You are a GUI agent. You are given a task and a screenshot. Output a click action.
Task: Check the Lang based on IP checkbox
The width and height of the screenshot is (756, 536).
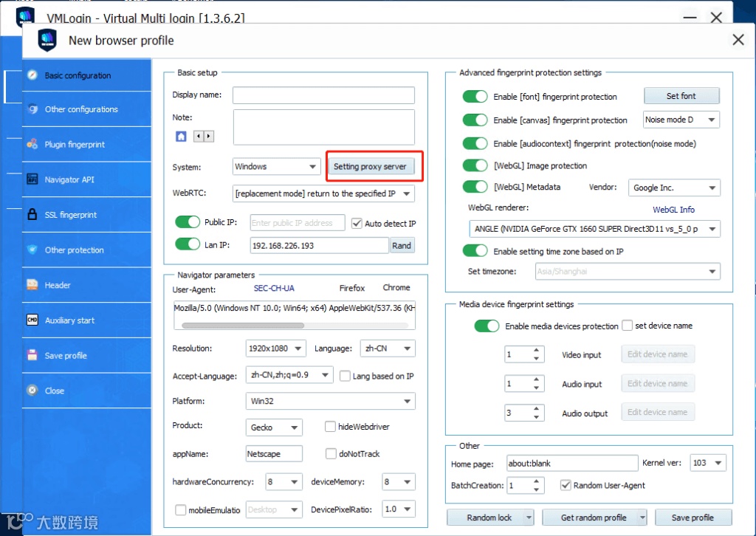click(x=346, y=376)
